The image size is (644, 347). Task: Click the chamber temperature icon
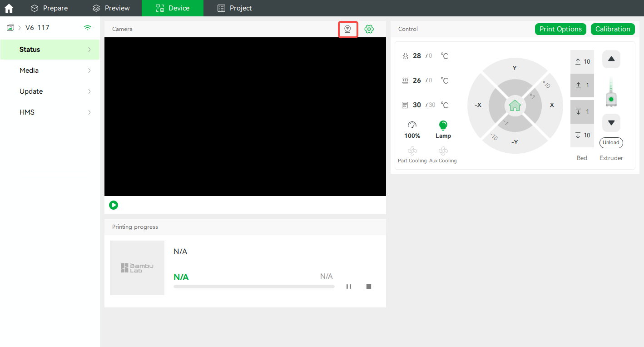tap(406, 105)
